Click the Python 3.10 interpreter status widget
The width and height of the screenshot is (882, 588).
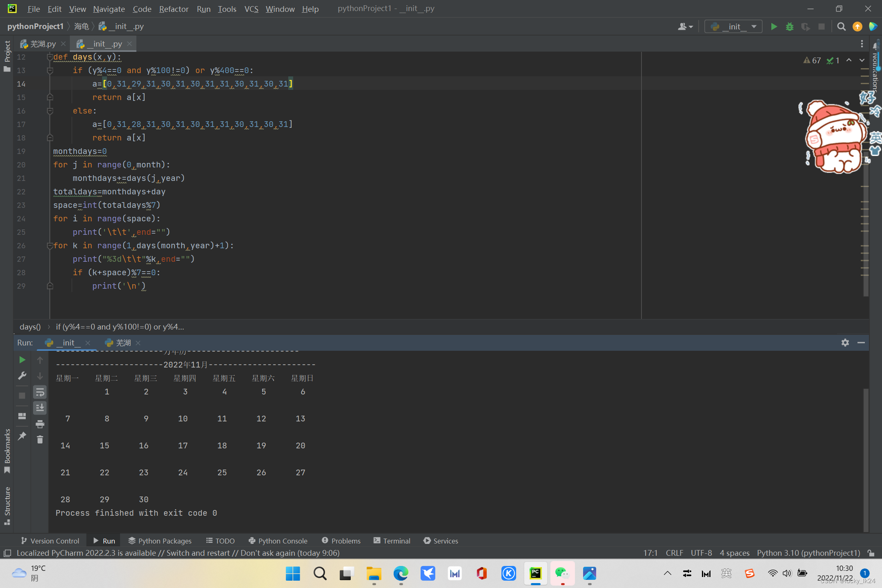pos(808,553)
